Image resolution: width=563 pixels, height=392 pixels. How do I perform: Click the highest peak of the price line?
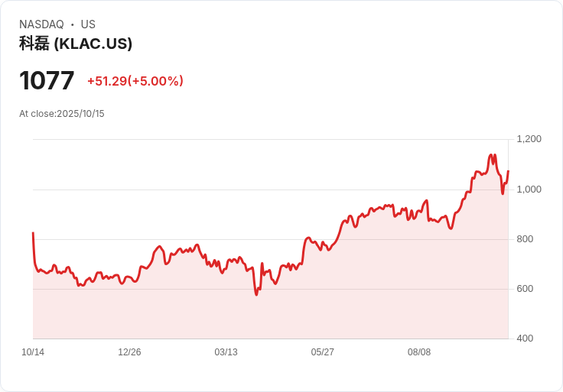click(x=491, y=155)
